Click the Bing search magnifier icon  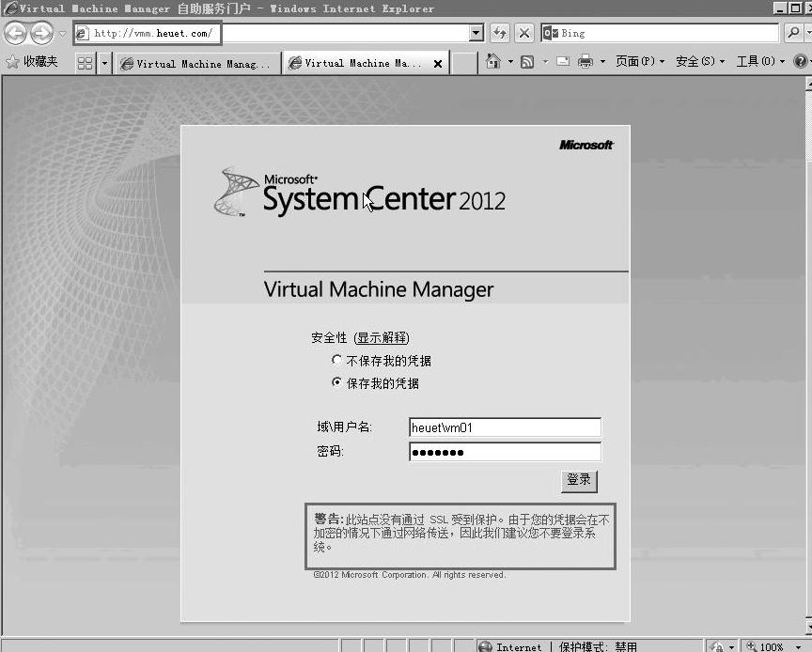793,33
